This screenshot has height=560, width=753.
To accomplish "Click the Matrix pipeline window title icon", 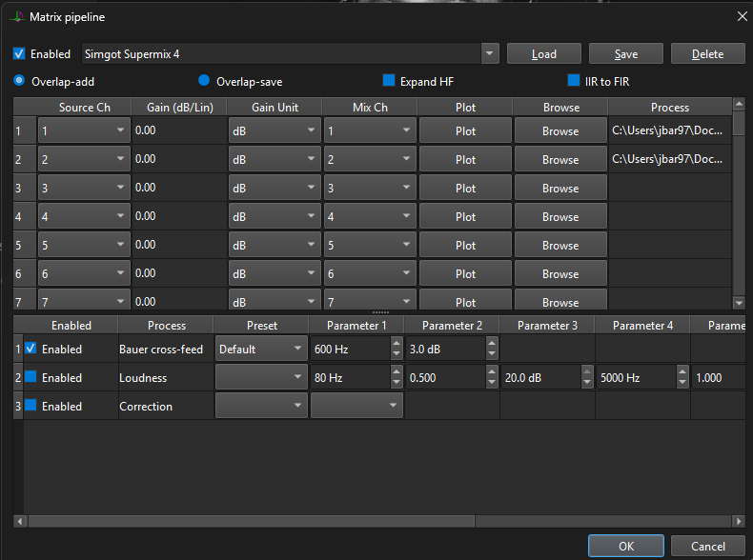I will 15,16.
